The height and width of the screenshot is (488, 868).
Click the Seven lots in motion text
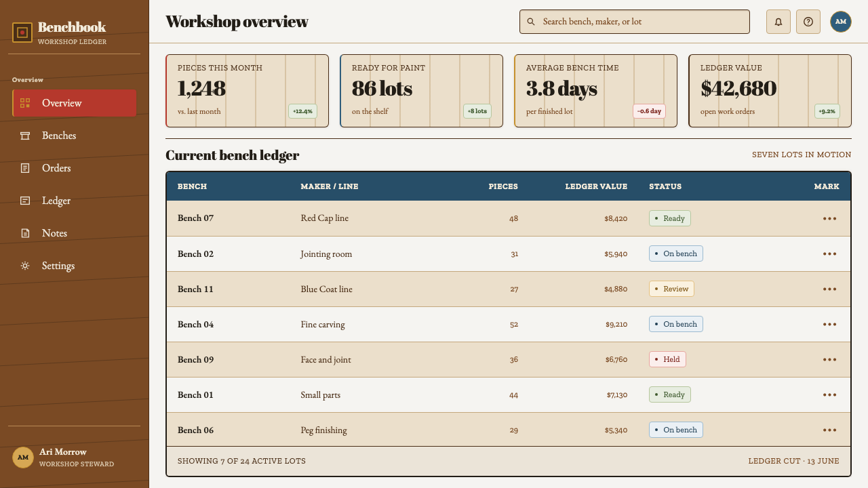(802, 155)
